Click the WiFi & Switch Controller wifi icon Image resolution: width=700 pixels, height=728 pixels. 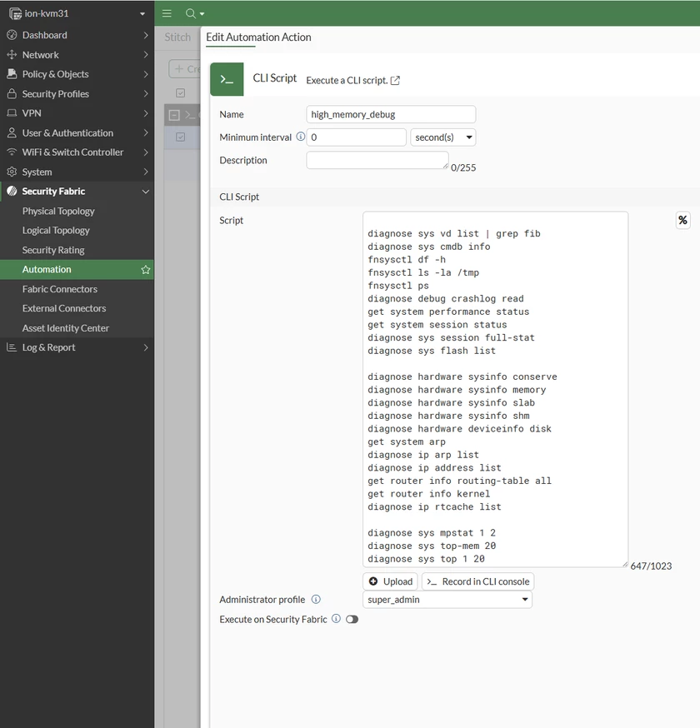[x=12, y=152]
